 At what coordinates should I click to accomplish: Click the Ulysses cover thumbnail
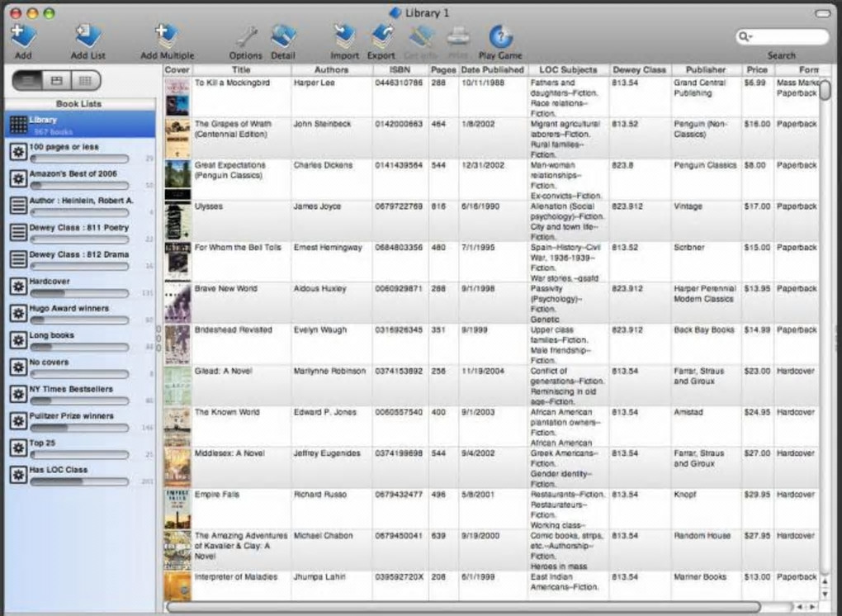(x=177, y=220)
